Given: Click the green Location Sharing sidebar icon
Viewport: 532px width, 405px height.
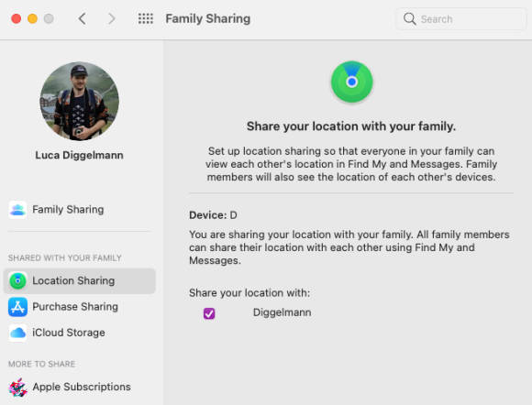Looking at the screenshot, I should coord(17,281).
